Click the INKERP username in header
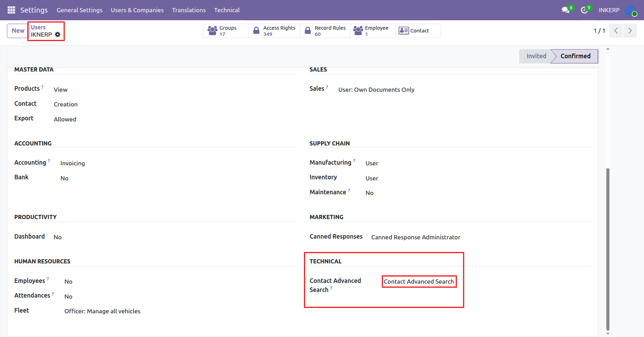 tap(609, 10)
